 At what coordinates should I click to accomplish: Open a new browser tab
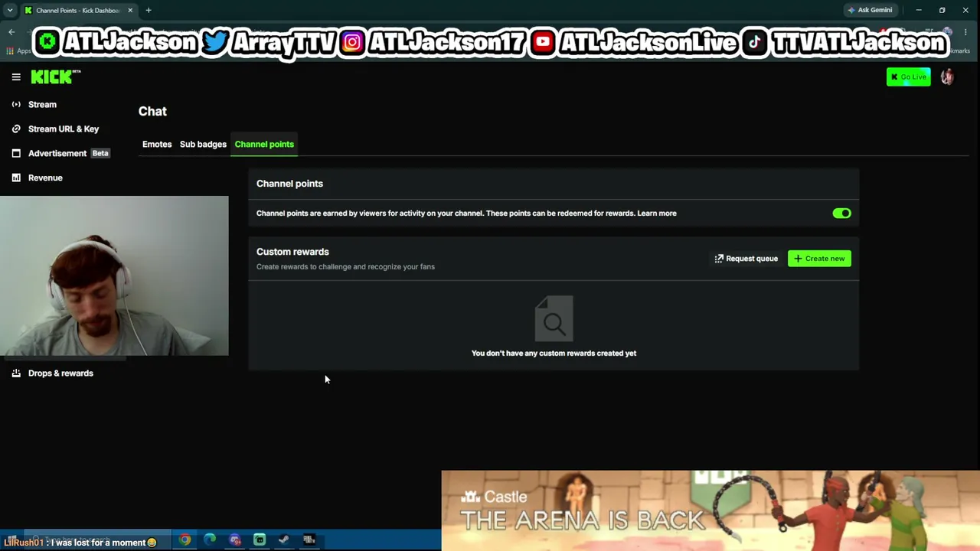pyautogui.click(x=149, y=10)
